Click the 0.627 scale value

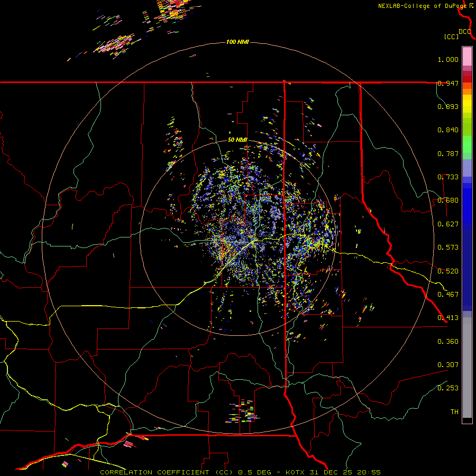tap(448, 224)
